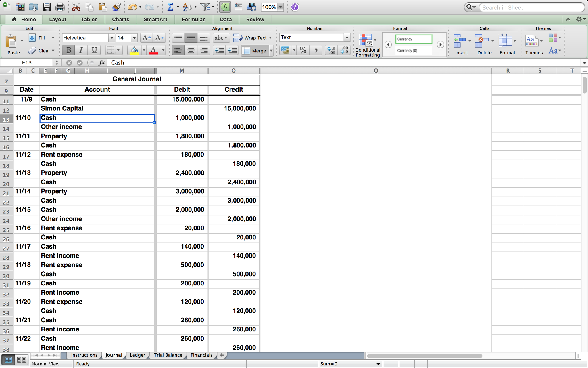Toggle align text right button
This screenshot has height=368, width=588.
203,50
